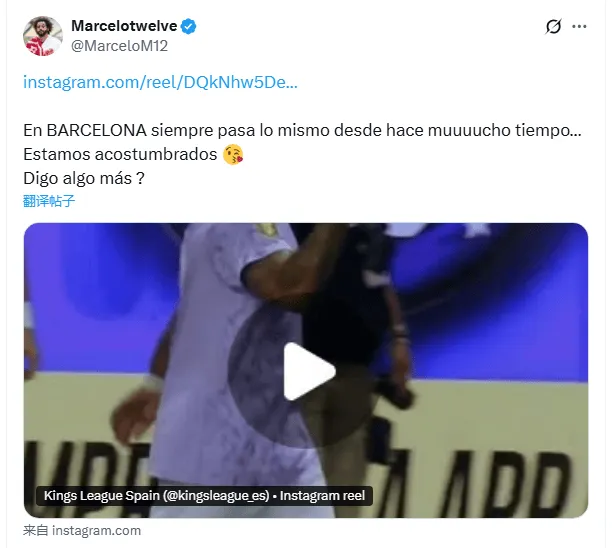Click the 'ADD' advertising board in video
This screenshot has width=616, height=548.
click(507, 483)
